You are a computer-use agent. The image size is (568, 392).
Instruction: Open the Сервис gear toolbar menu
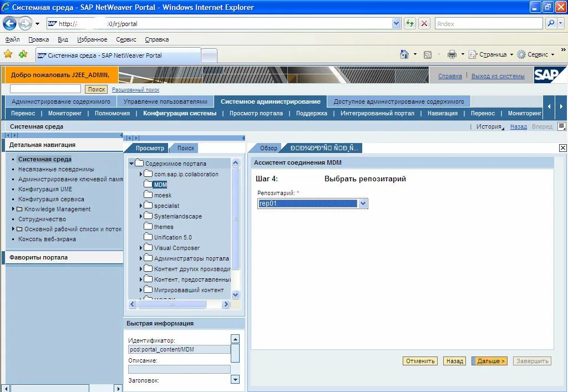(536, 55)
